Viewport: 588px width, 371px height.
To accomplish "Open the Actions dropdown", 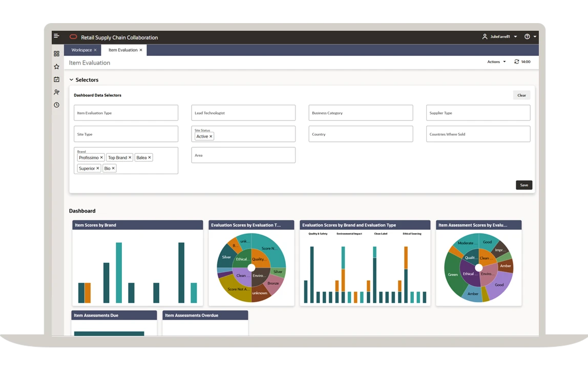I will pos(495,61).
